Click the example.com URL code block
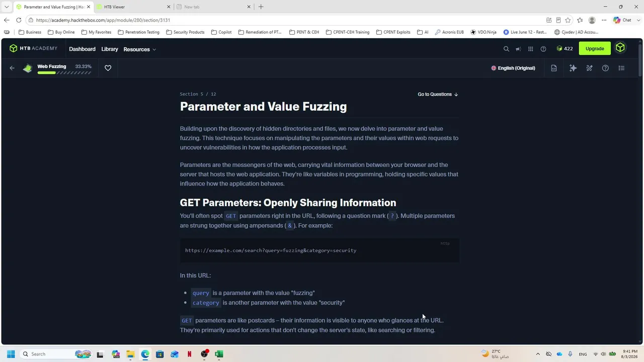This screenshot has height=362, width=644. [x=319, y=250]
